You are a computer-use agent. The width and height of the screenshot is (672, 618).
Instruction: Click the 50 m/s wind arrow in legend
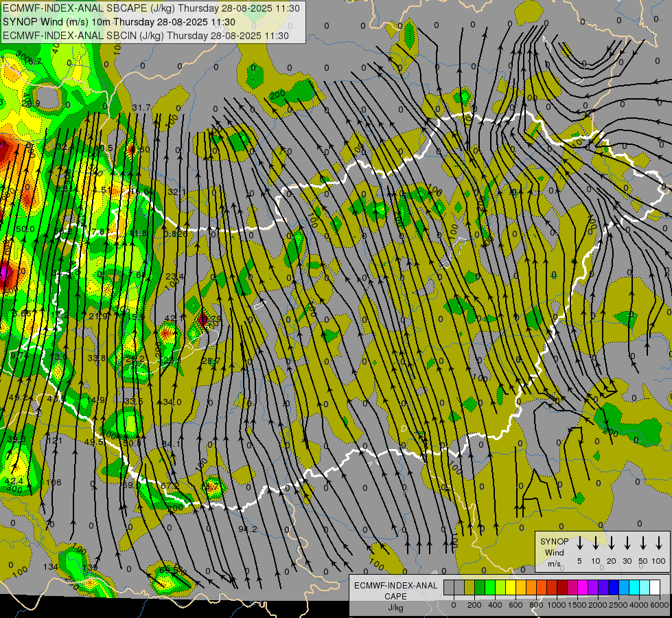click(x=643, y=543)
